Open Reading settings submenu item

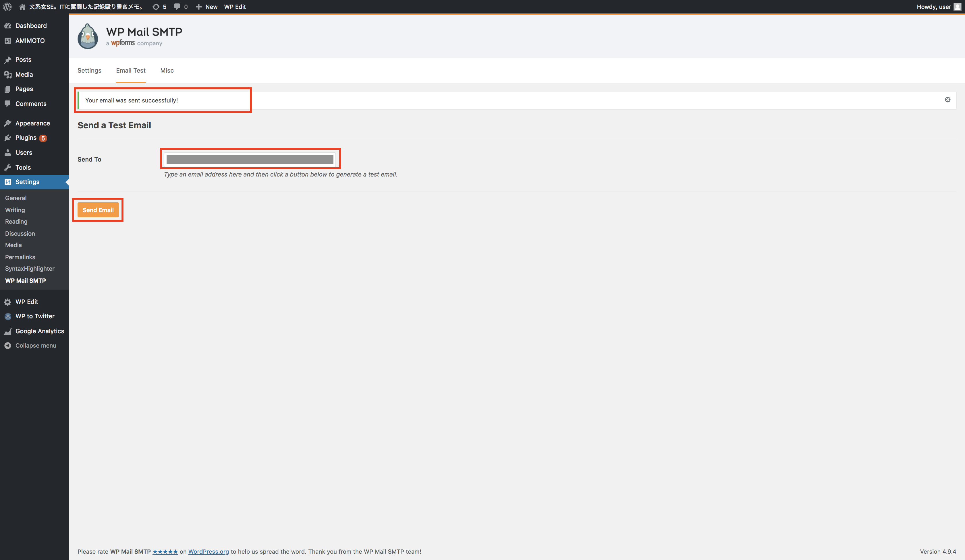16,222
